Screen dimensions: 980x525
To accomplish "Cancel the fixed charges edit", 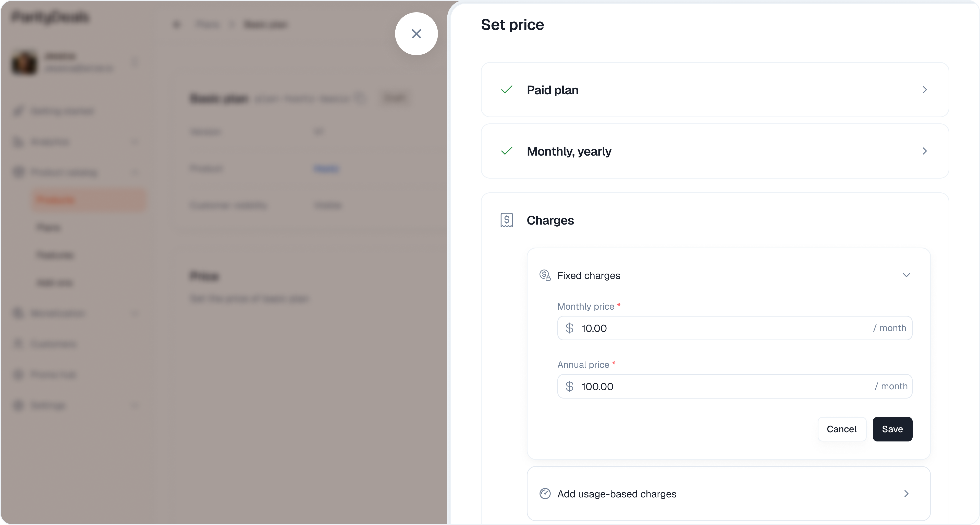I will pyautogui.click(x=841, y=429).
